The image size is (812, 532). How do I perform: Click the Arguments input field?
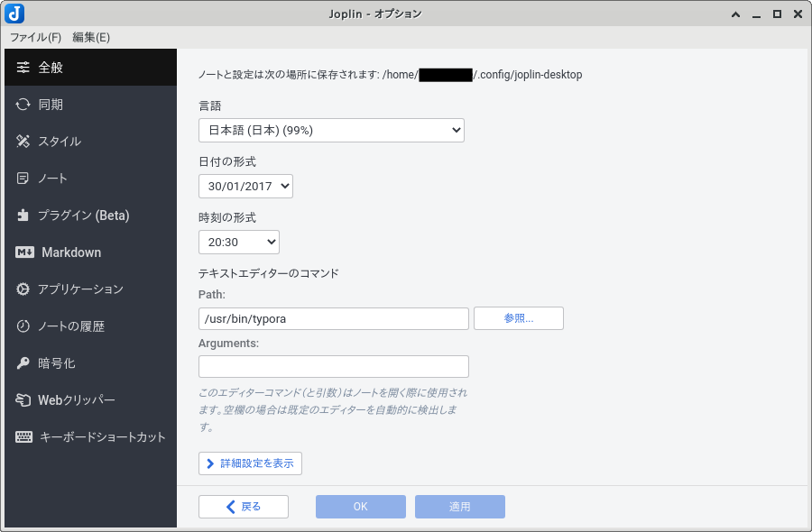click(x=334, y=366)
